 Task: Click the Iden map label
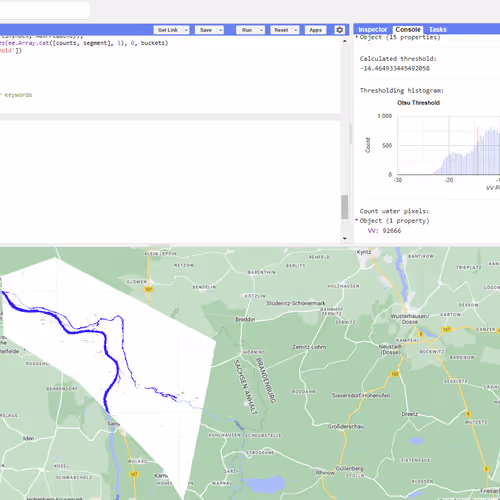29,438
